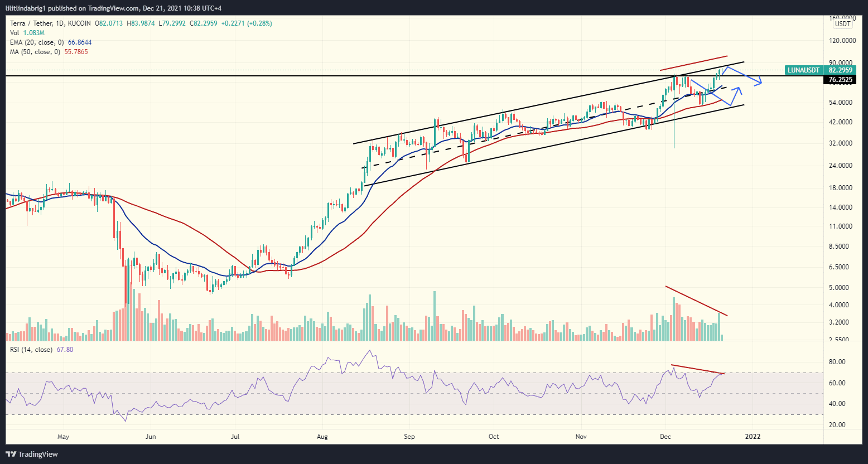868x464 pixels.
Task: Select the RSI (14, close) indicator label
Action: (31, 350)
